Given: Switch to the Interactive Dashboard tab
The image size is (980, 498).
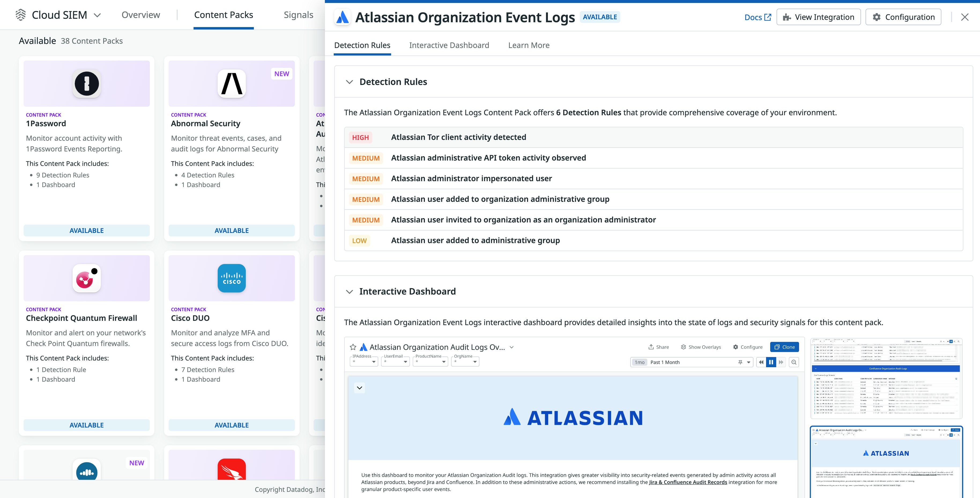Looking at the screenshot, I should click(449, 45).
